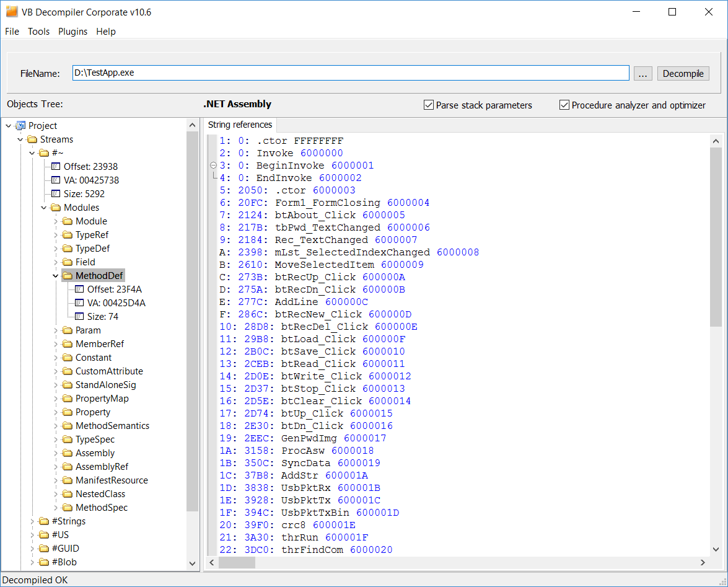Toggle Parse stack parameters checkbox

tap(429, 105)
